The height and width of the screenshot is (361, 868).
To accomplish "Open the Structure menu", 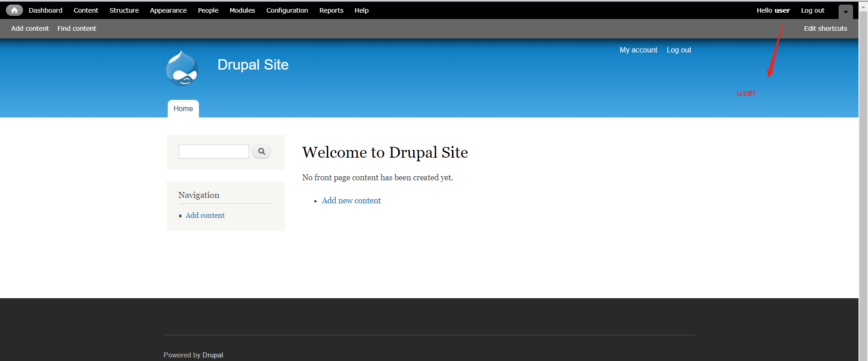I will [x=124, y=10].
